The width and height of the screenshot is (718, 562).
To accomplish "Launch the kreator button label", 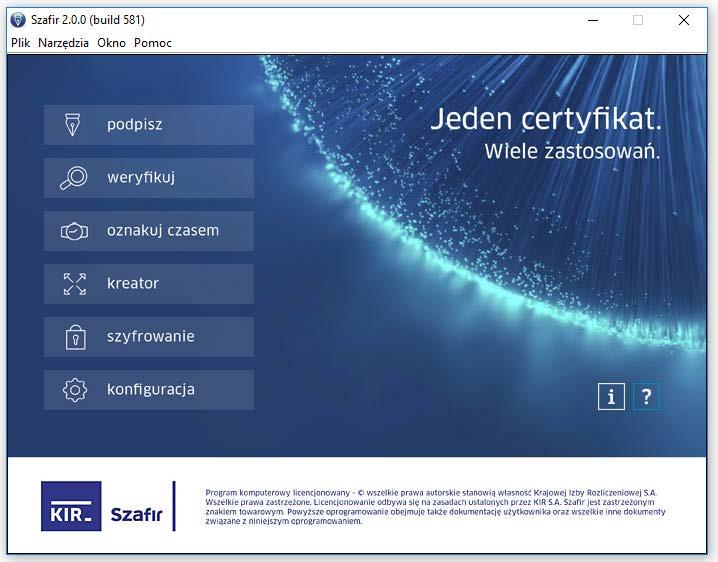I will click(x=133, y=284).
